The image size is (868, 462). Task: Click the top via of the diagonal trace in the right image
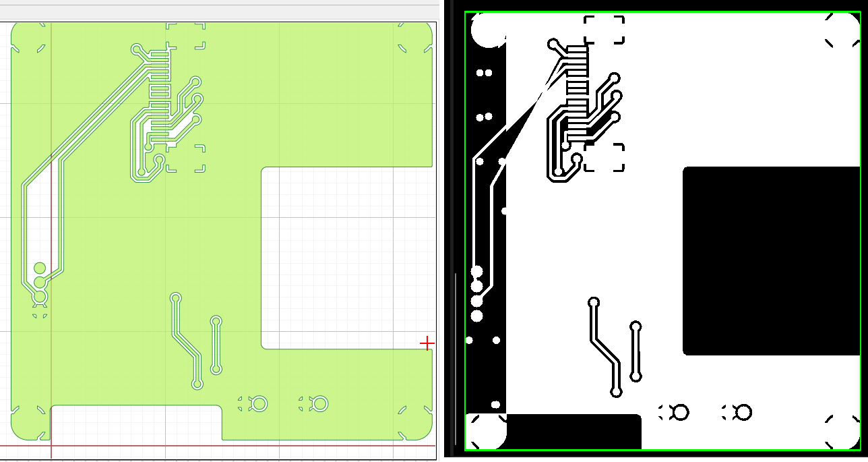click(x=594, y=302)
